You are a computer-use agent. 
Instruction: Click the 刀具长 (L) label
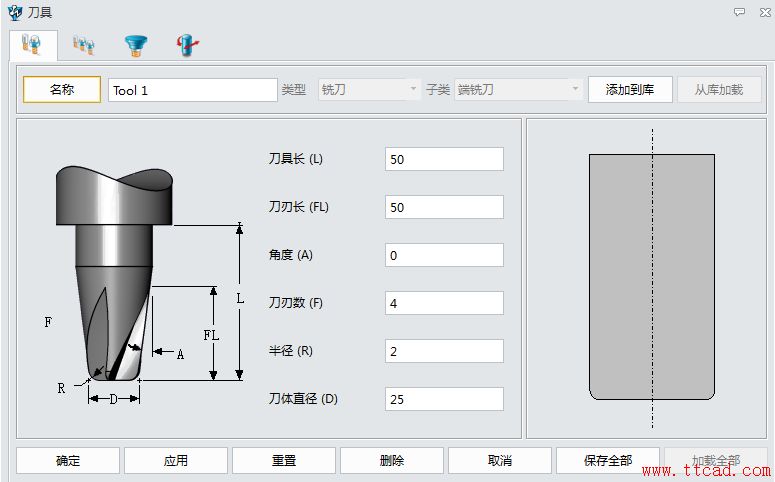click(x=296, y=159)
